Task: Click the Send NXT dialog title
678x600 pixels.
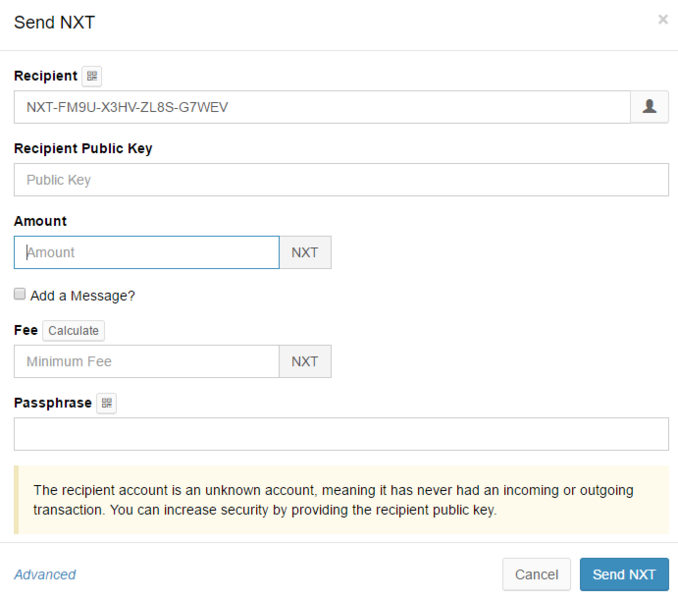Action: (x=55, y=22)
